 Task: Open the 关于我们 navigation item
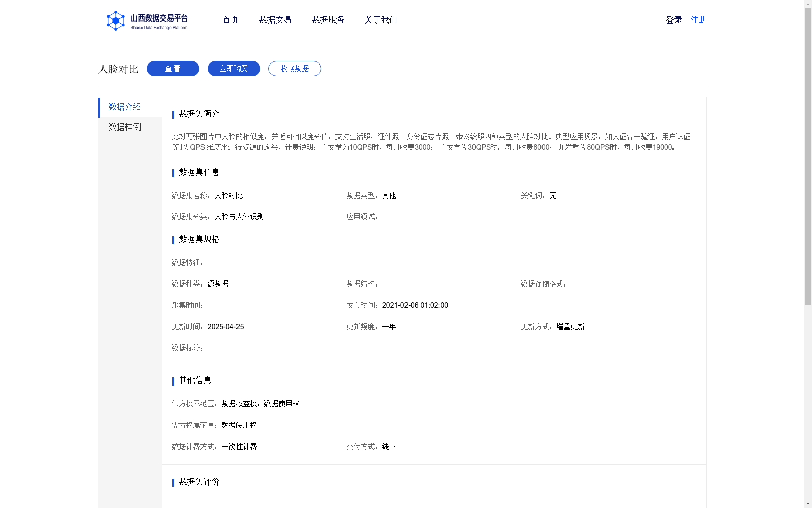tap(381, 20)
